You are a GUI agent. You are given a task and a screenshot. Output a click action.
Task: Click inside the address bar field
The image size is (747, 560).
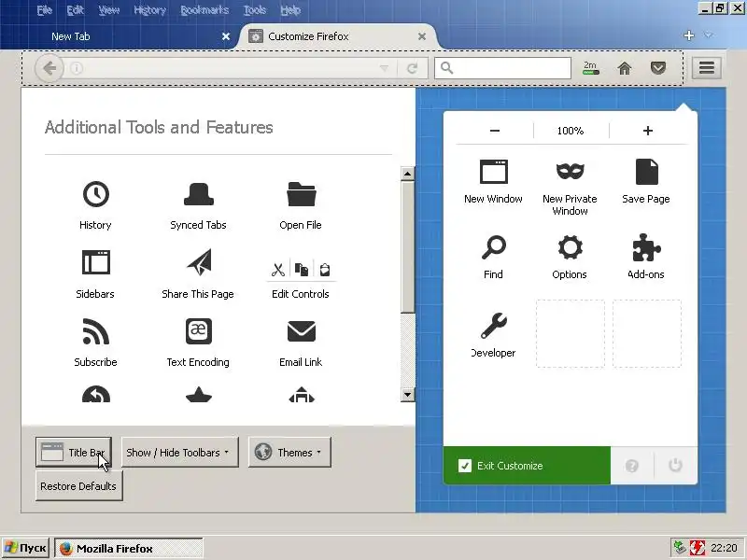[x=232, y=68]
